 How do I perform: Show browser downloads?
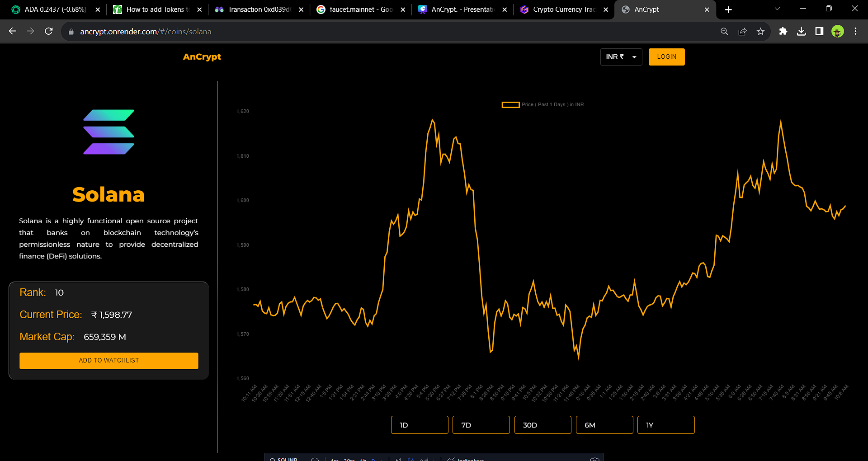click(x=801, y=31)
